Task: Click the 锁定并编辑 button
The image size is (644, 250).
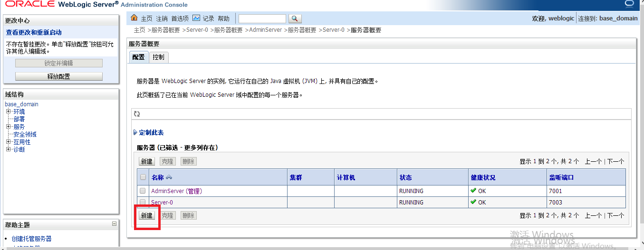Action: click(59, 63)
